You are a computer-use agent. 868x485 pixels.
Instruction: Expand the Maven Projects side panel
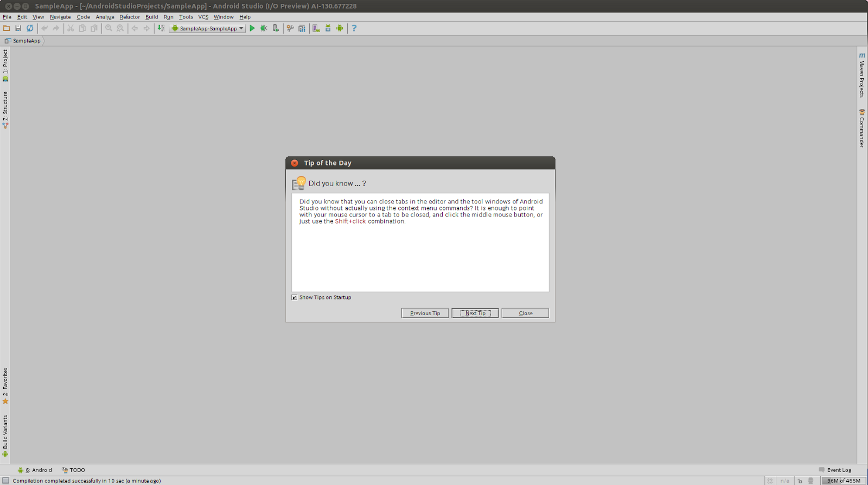tap(862, 75)
